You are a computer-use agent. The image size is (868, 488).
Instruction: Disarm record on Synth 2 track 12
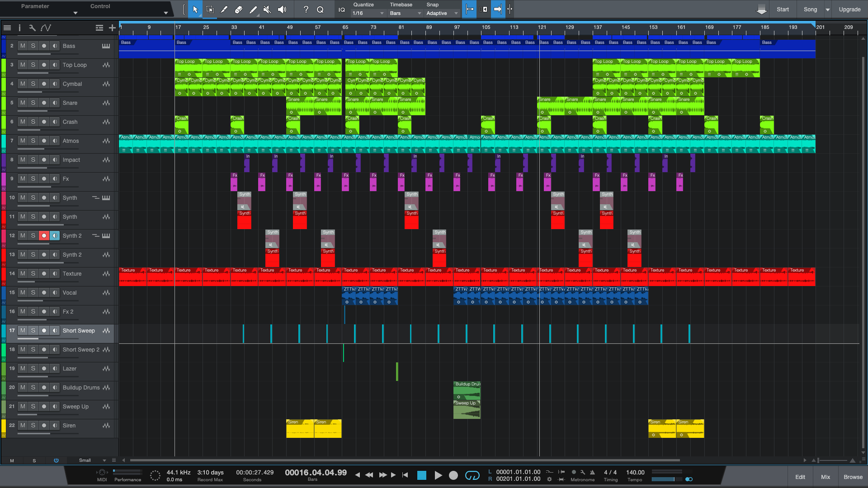tap(44, 236)
